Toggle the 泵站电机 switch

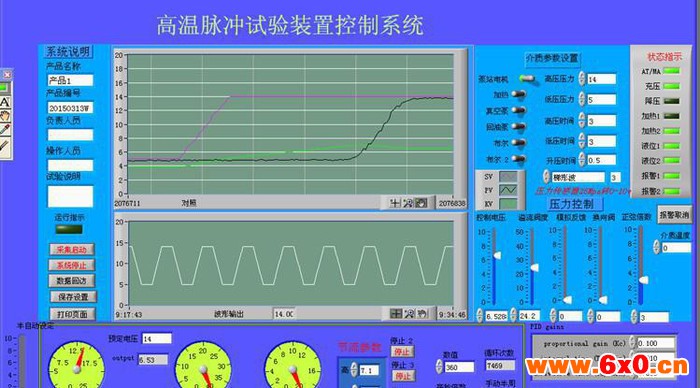[x=527, y=79]
